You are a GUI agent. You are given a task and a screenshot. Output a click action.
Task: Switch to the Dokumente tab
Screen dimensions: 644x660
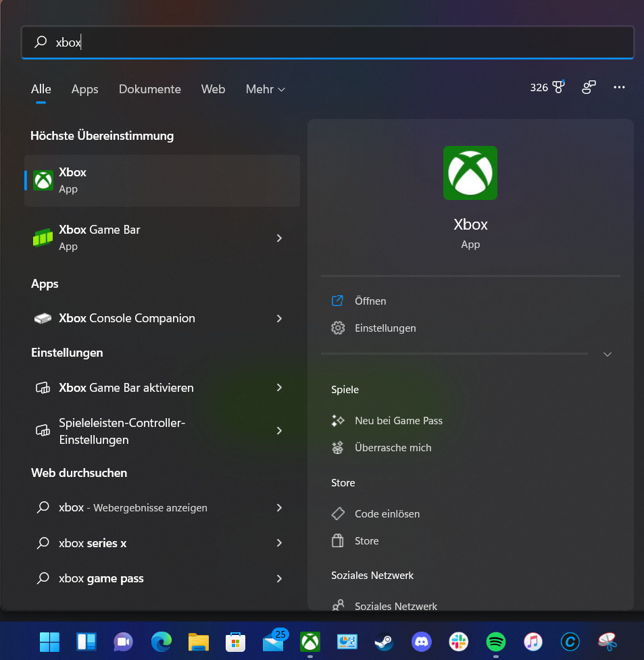(x=150, y=89)
